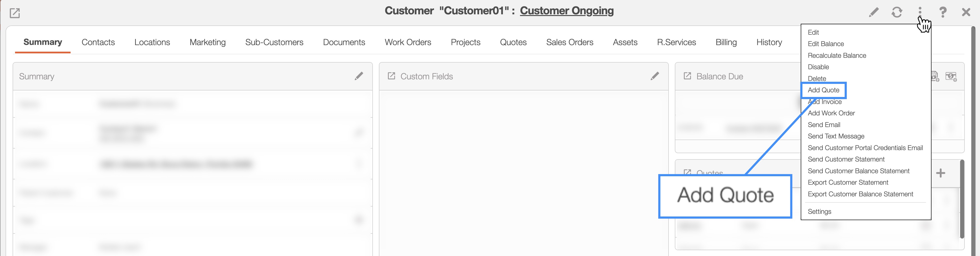Pop out the Custom Fields panel
This screenshot has width=980, height=256.
click(x=391, y=76)
